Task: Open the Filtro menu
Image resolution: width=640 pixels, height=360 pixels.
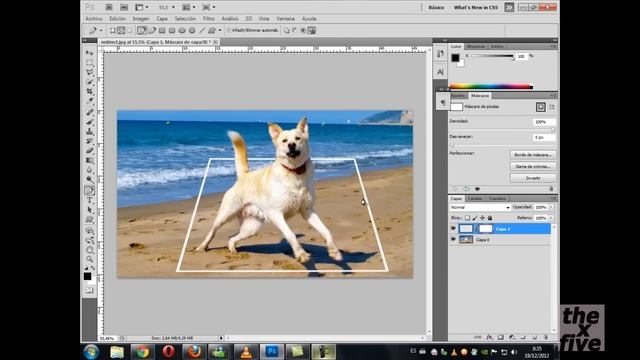Action: 209,19
